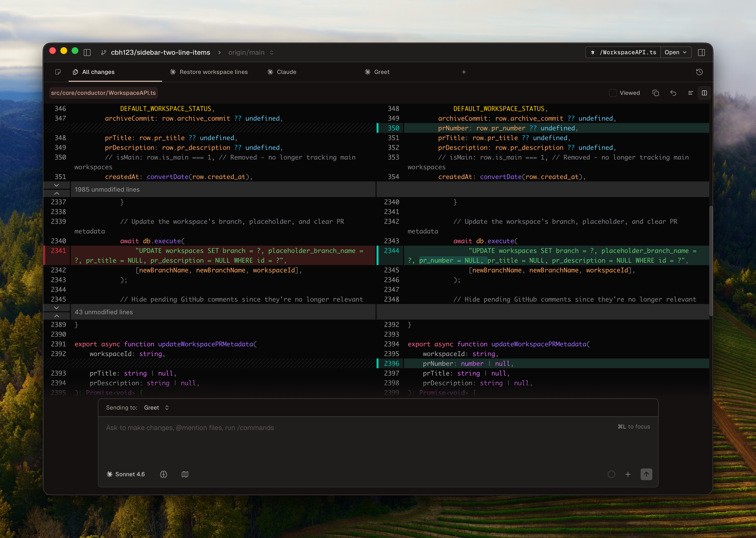Viewport: 756px width, 538px height.
Task: Click the history clock icon
Action: 699,72
